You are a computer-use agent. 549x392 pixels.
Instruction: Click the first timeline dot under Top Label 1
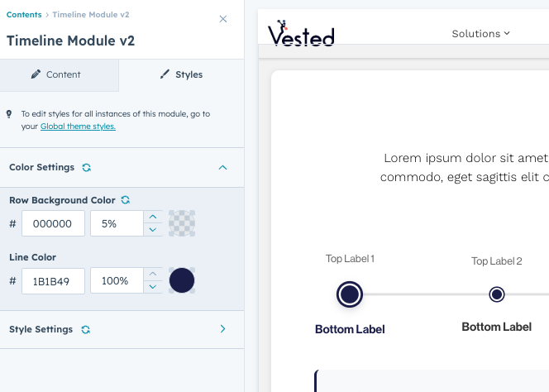tap(350, 294)
